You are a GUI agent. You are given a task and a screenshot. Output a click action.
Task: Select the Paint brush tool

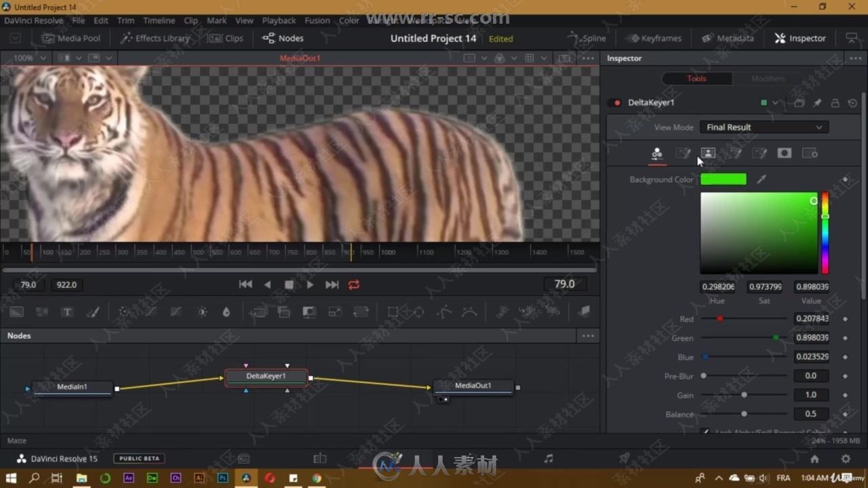pyautogui.click(x=94, y=312)
